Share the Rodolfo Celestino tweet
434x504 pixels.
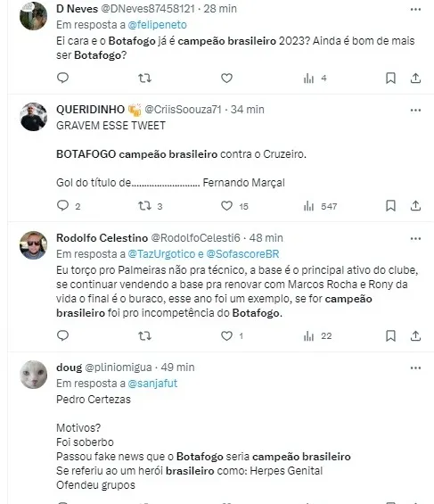tap(415, 336)
